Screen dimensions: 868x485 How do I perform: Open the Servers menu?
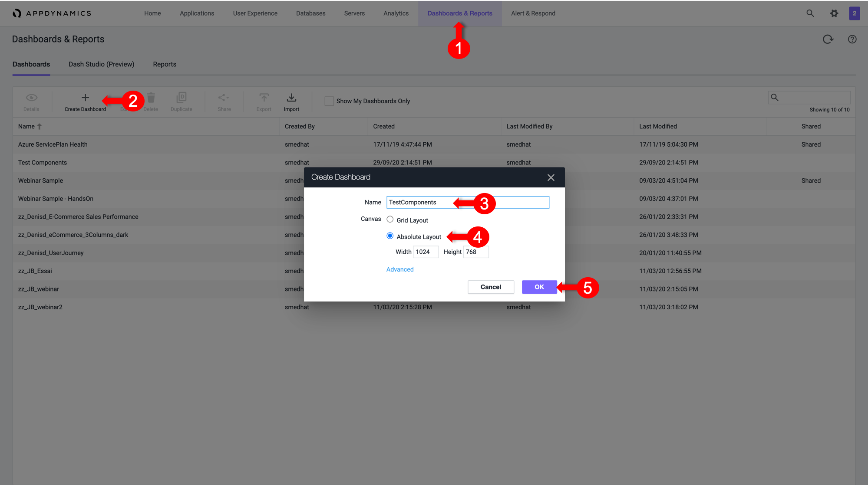(354, 13)
